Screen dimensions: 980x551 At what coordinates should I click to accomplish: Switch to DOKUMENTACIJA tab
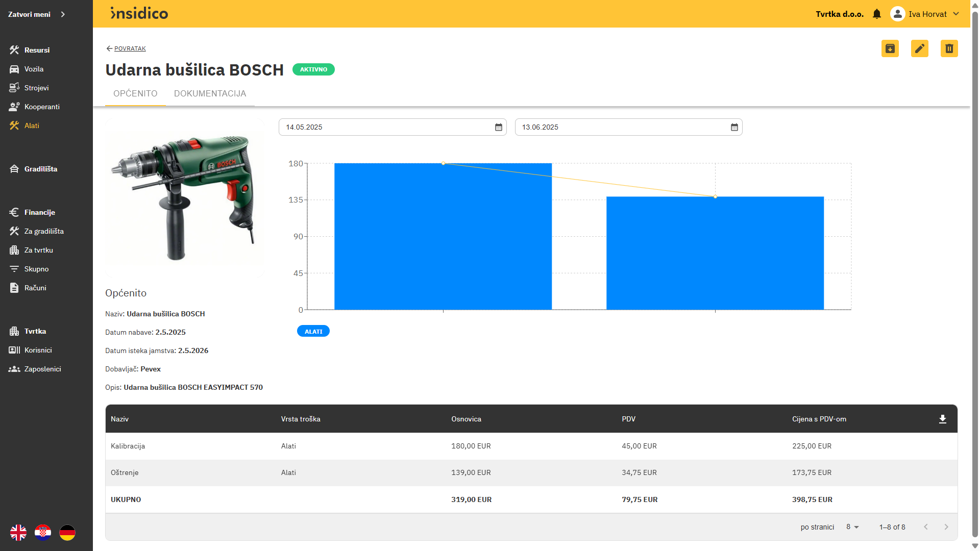point(210,93)
